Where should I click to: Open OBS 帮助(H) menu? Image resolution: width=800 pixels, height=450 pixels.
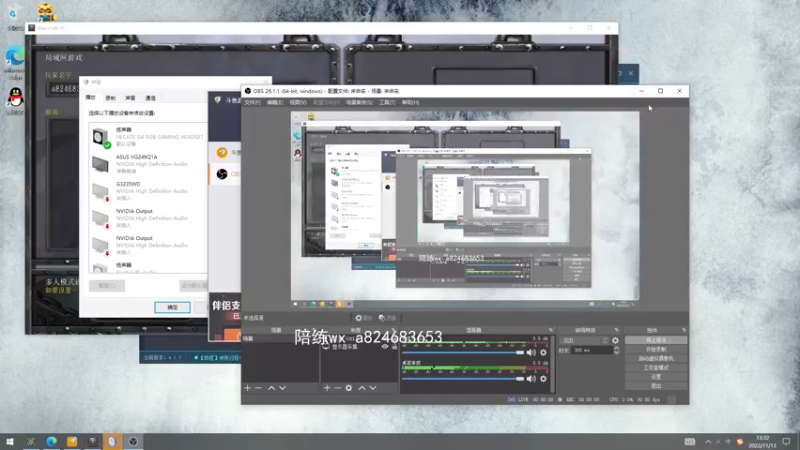coord(410,103)
